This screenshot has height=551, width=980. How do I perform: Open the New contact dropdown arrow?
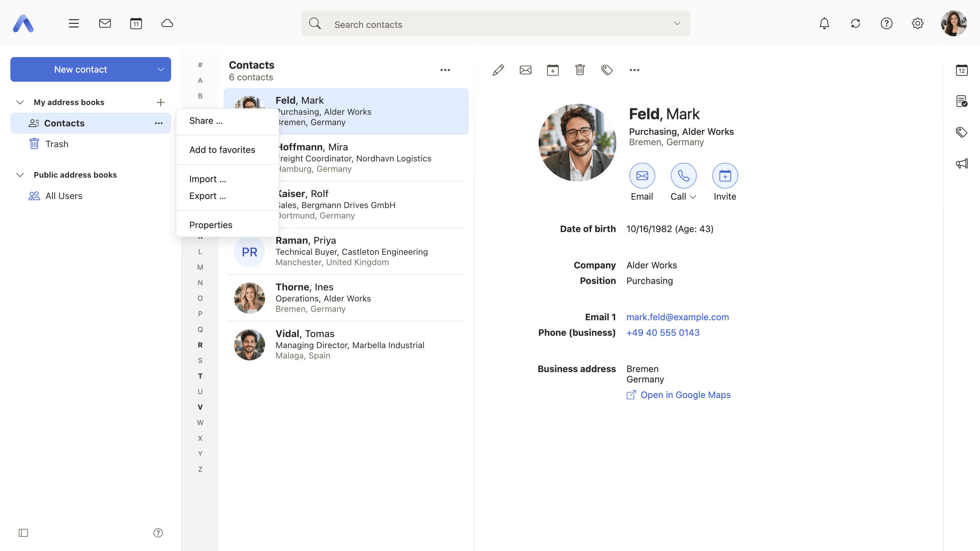[x=160, y=70]
